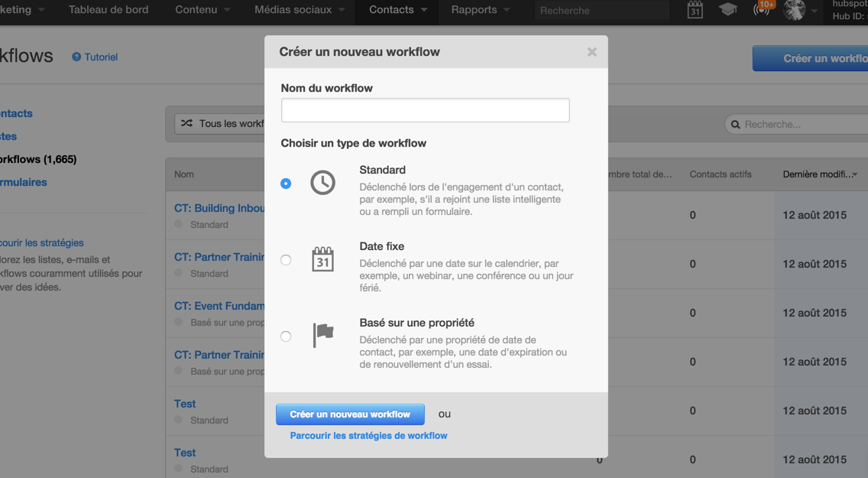Click the user avatar in top bar
Image resolution: width=868 pixels, height=478 pixels.
click(795, 10)
